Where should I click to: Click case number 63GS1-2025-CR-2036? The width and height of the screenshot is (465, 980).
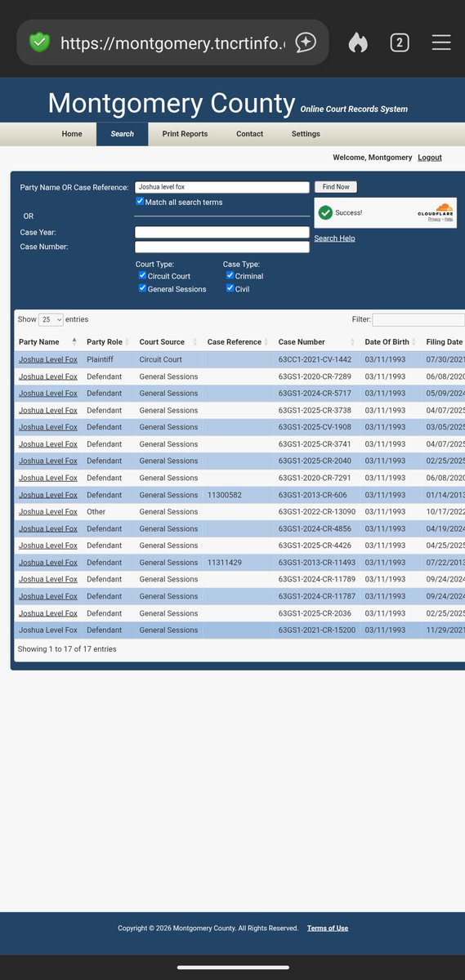[x=315, y=613]
